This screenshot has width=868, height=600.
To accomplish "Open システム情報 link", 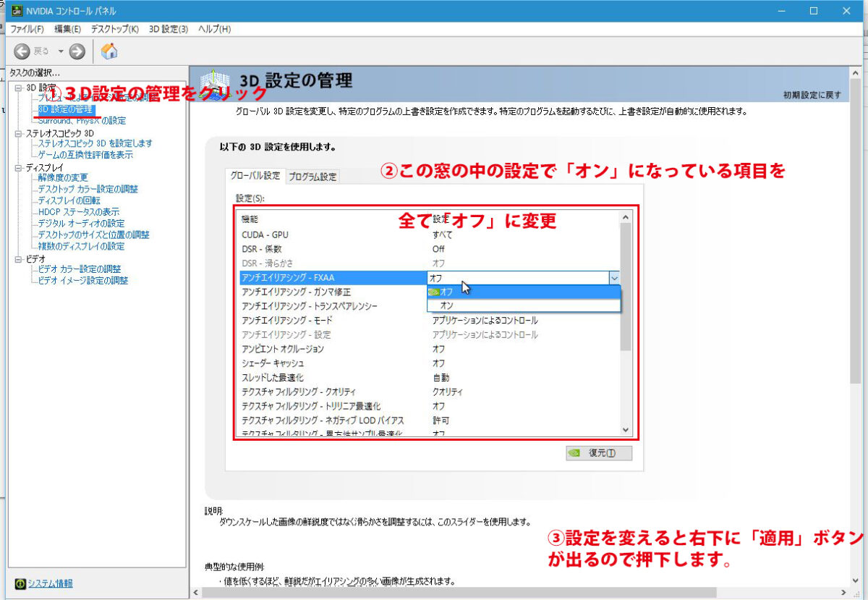I will click(x=50, y=583).
